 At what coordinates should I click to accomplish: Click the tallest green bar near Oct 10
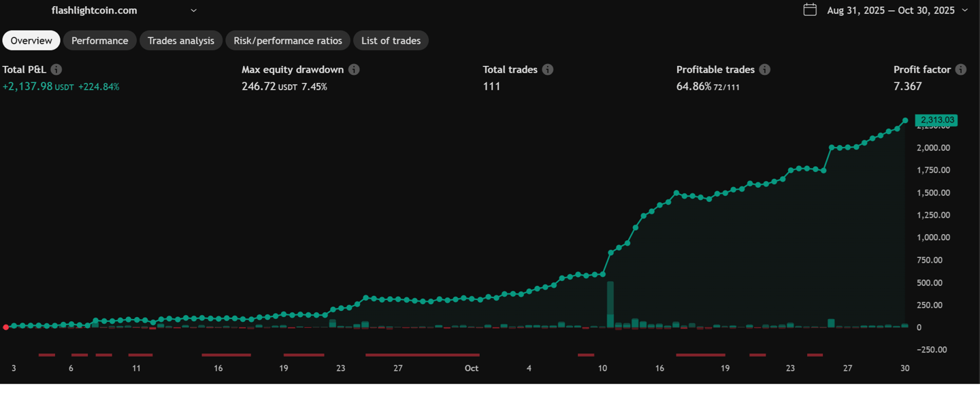[610, 303]
